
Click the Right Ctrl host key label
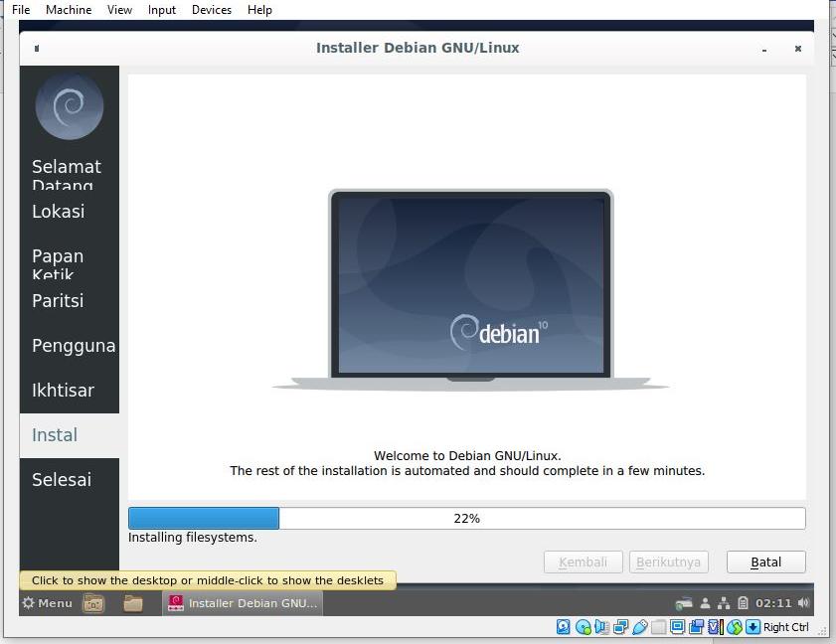[x=786, y=627]
